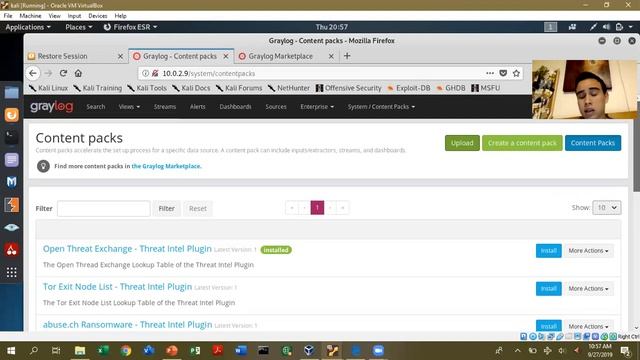640x360 pixels.
Task: Open the Search nav item in Graylog
Action: click(96, 107)
